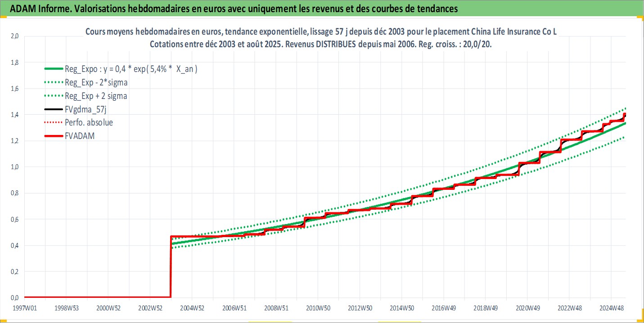644x323 pixels.
Task: Click y-axis label 1,0
Action: pos(14,167)
